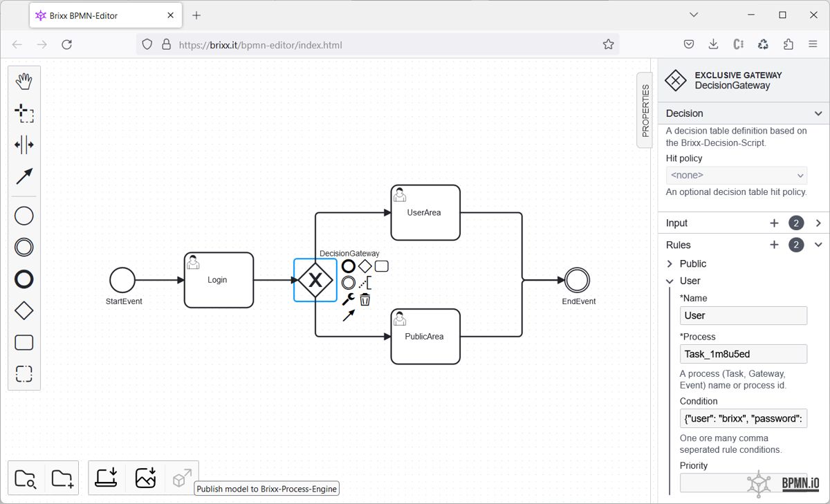The image size is (830, 504).
Task: Add a new input with plus button
Action: (774, 223)
